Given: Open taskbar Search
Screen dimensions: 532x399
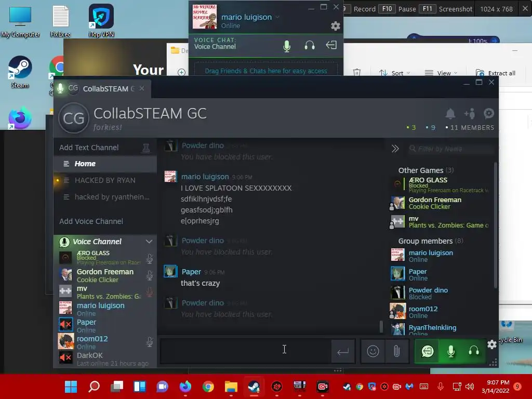Looking at the screenshot, I should pos(94,387).
